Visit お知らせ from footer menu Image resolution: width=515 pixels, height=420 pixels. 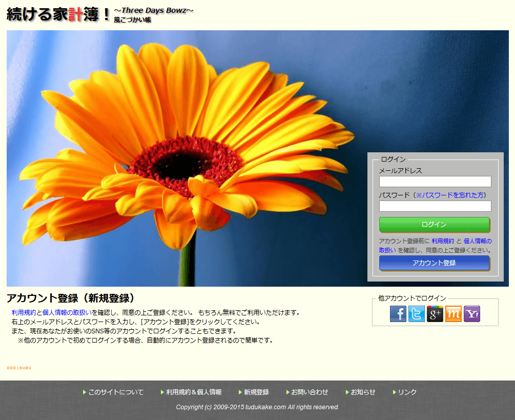(363, 392)
